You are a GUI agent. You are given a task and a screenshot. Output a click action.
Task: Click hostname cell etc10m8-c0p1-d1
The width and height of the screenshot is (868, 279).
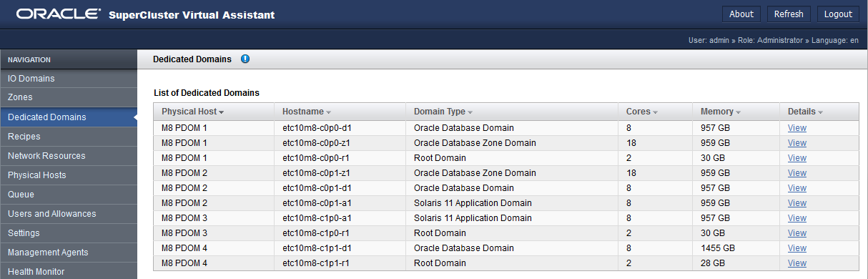tap(340, 188)
